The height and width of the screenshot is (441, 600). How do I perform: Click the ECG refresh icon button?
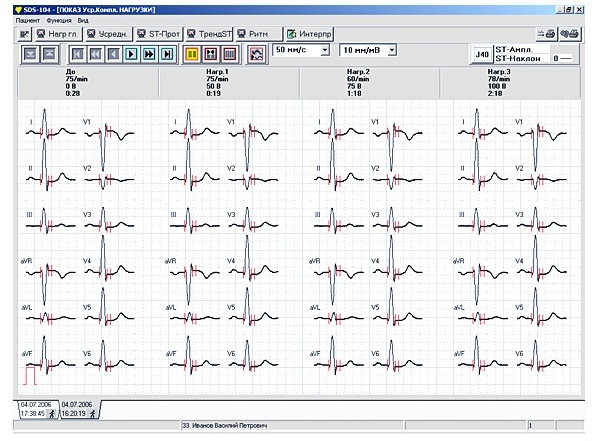coord(256,54)
